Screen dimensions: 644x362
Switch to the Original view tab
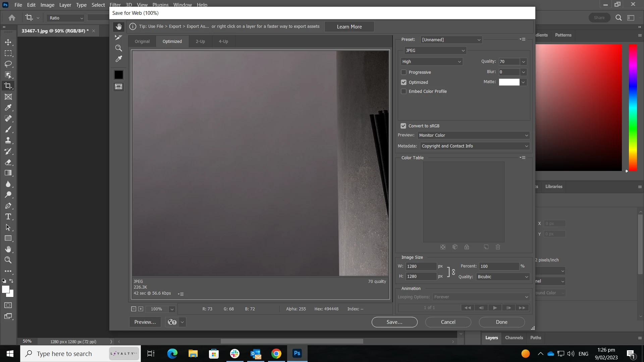[x=142, y=42]
